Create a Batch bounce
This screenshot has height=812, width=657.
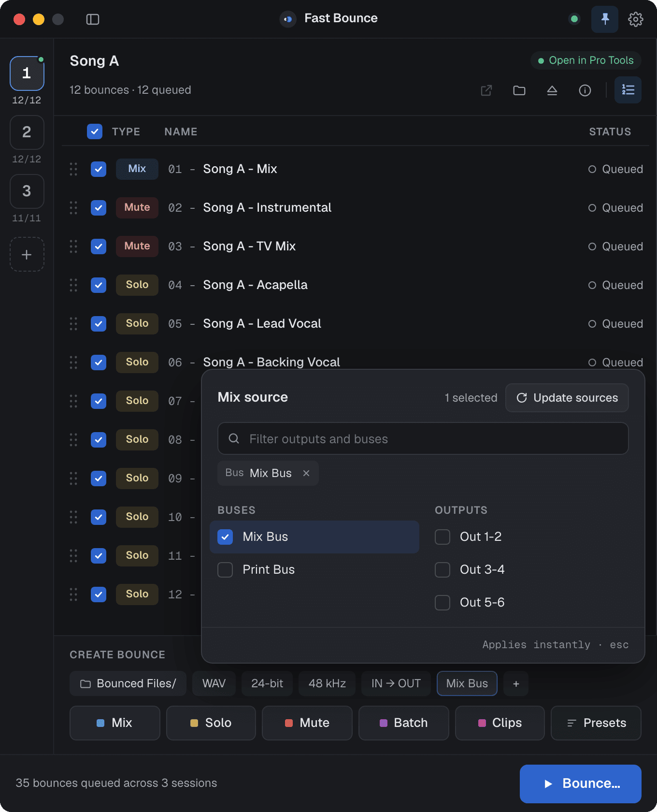(x=404, y=723)
